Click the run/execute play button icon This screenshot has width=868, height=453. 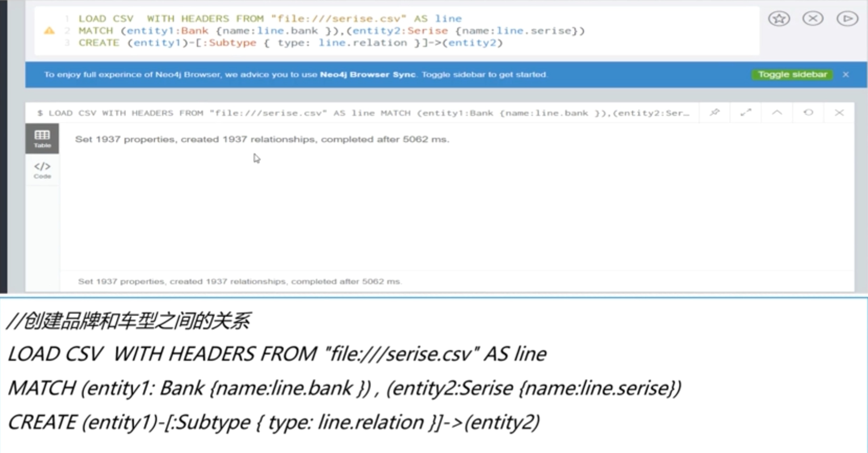coord(847,18)
